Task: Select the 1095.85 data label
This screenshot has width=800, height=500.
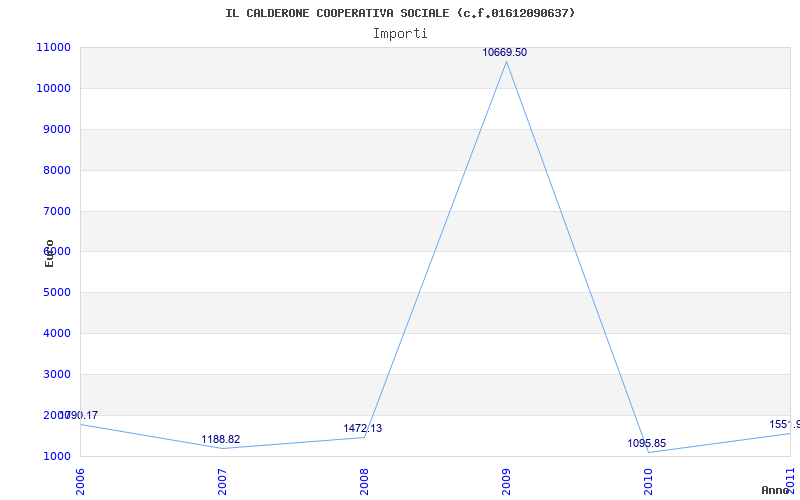Action: (x=646, y=443)
